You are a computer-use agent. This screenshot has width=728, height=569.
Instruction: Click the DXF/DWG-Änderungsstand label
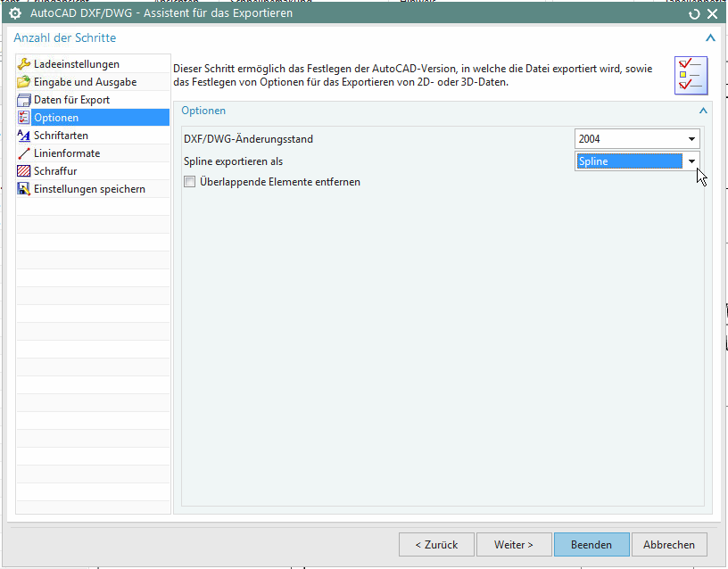pos(248,139)
